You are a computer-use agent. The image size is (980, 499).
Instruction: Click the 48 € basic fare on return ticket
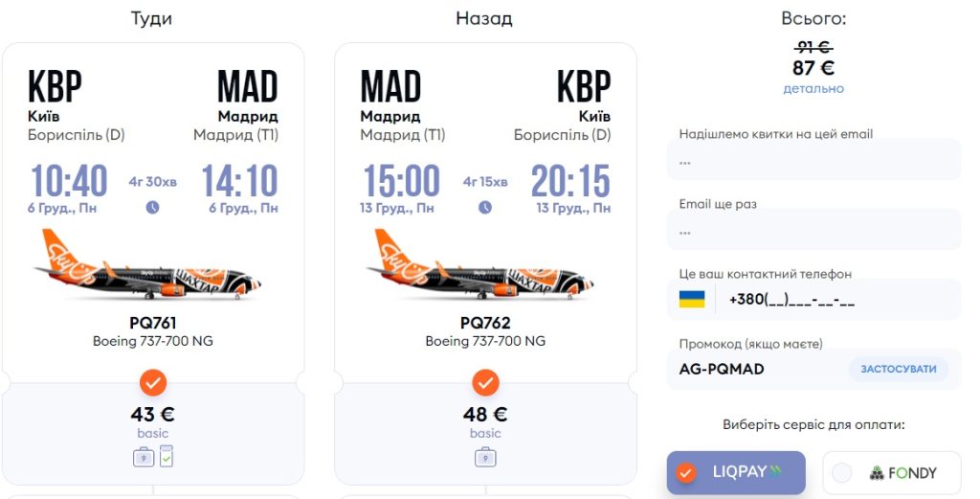pos(485,416)
